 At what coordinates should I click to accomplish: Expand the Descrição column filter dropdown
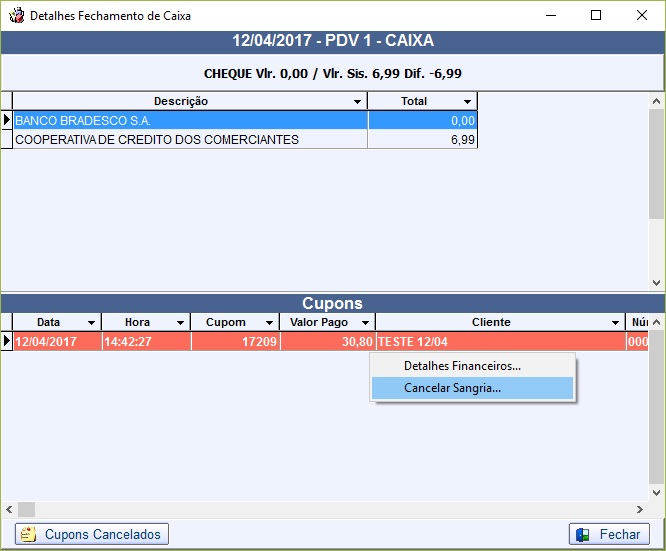pyautogui.click(x=358, y=102)
